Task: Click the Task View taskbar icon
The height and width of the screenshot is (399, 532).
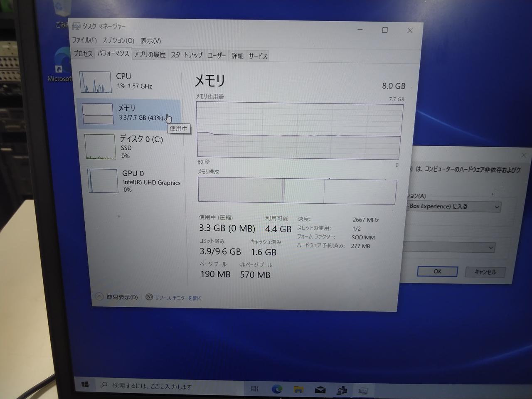Action: (x=255, y=389)
